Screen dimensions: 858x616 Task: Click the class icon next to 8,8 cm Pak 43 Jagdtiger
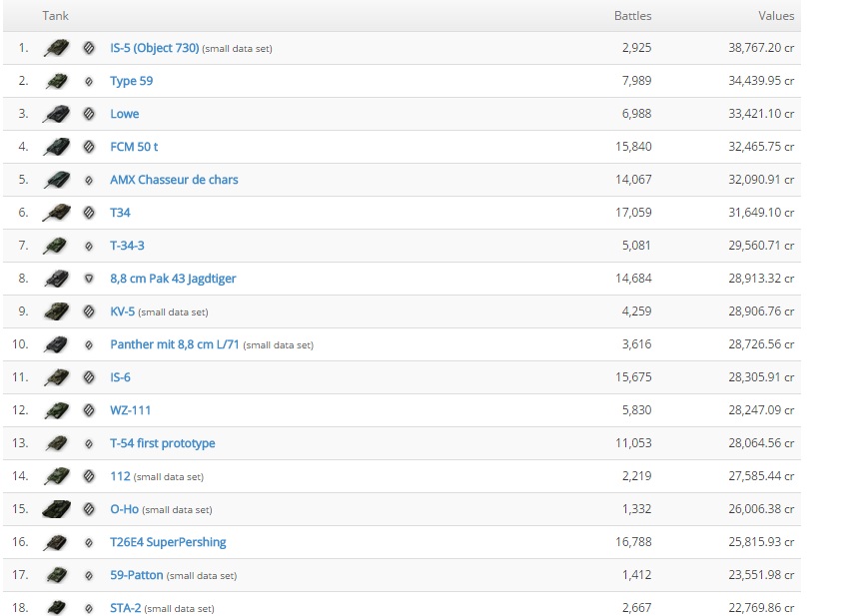click(x=89, y=279)
